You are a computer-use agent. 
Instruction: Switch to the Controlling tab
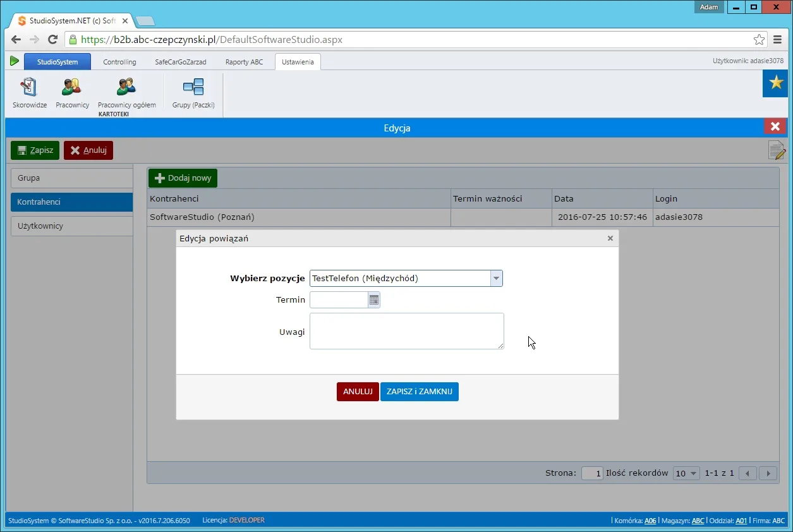pos(119,62)
